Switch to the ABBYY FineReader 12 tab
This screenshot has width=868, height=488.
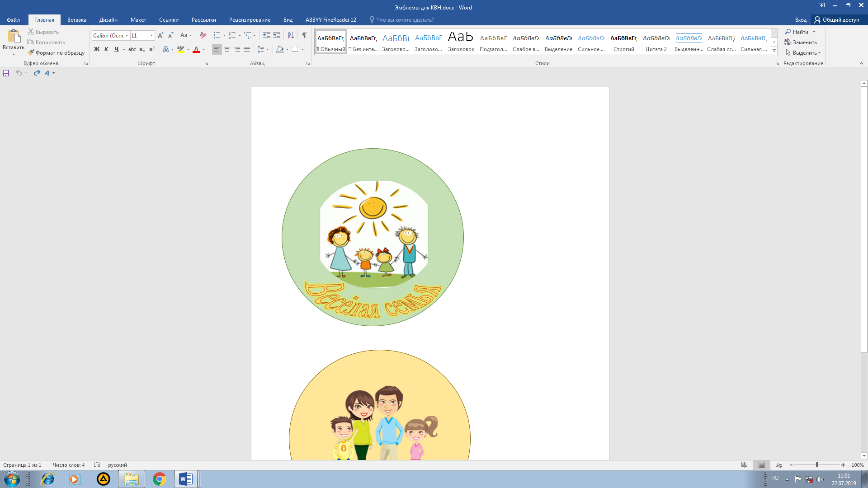point(330,20)
